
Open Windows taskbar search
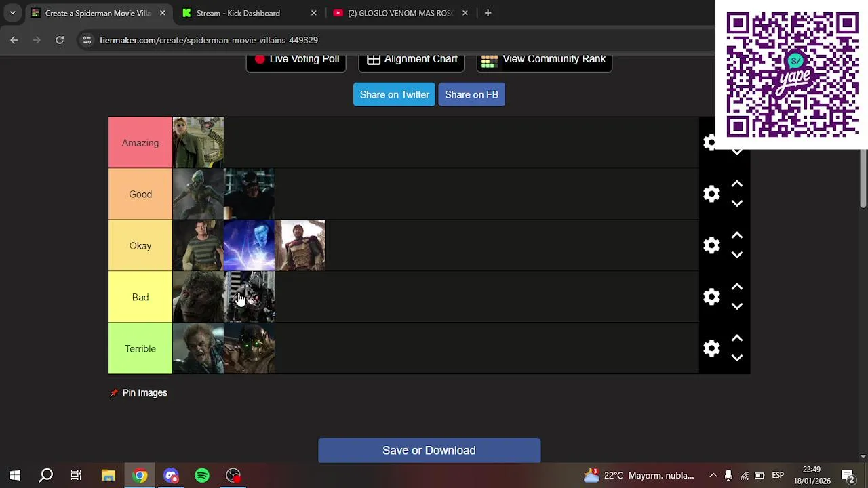pos(45,475)
